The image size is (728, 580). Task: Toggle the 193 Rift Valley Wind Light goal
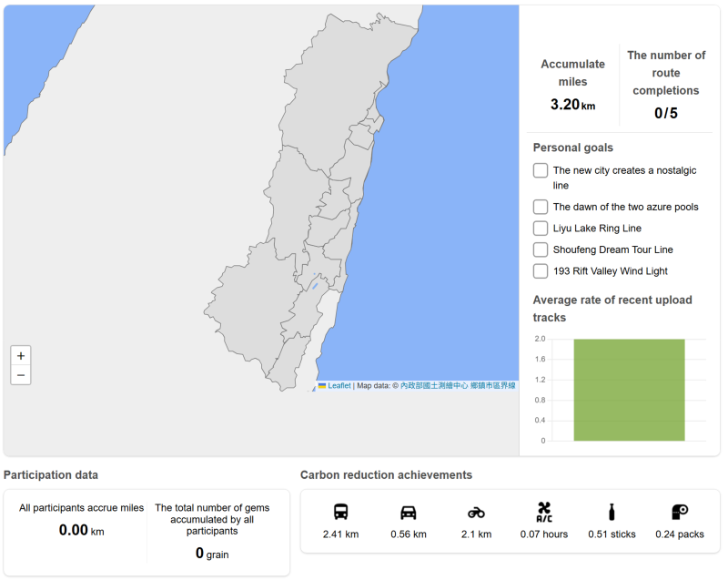pos(541,270)
